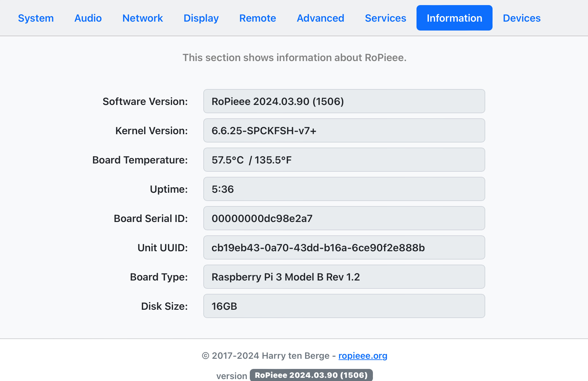Viewport: 588px width, 381px height.
Task: Click the Software Version field
Action: pos(344,101)
